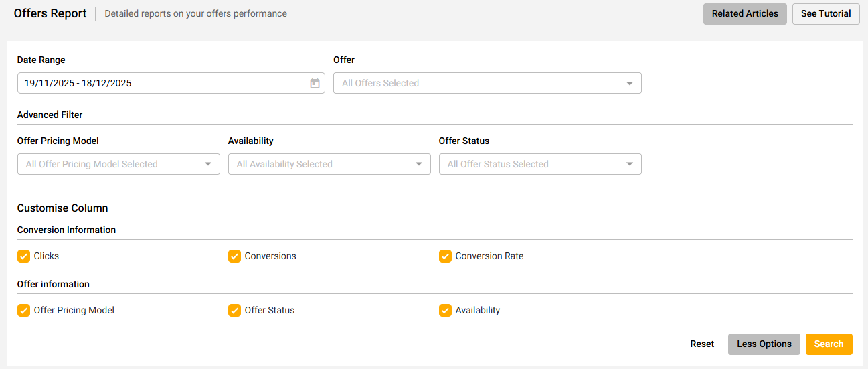Run the report with the Search button
Image resolution: width=868 pixels, height=369 pixels.
pyautogui.click(x=829, y=344)
